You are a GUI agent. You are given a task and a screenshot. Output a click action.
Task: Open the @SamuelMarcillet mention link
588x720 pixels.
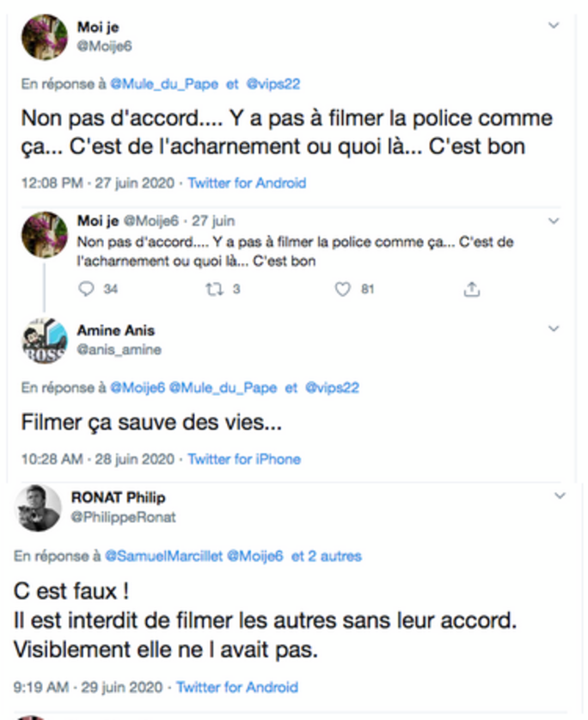tap(162, 557)
